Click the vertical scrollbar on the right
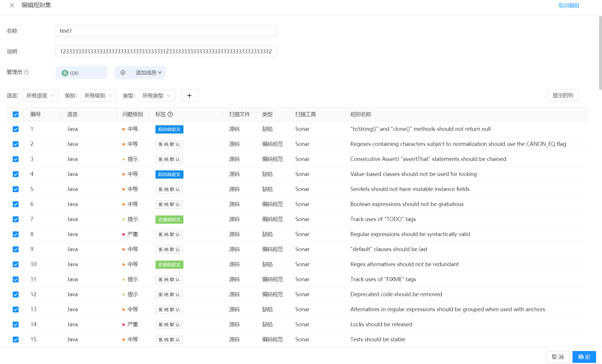This screenshot has width=602, height=364. (600, 53)
